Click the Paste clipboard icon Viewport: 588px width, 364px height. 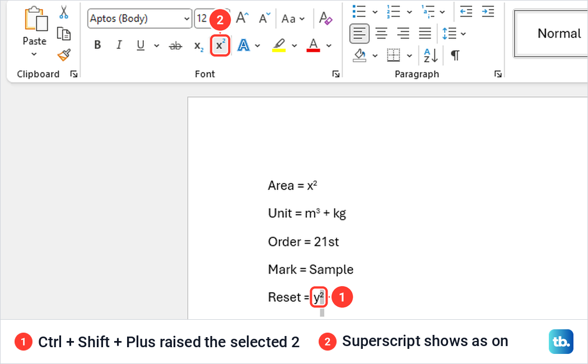[36, 18]
